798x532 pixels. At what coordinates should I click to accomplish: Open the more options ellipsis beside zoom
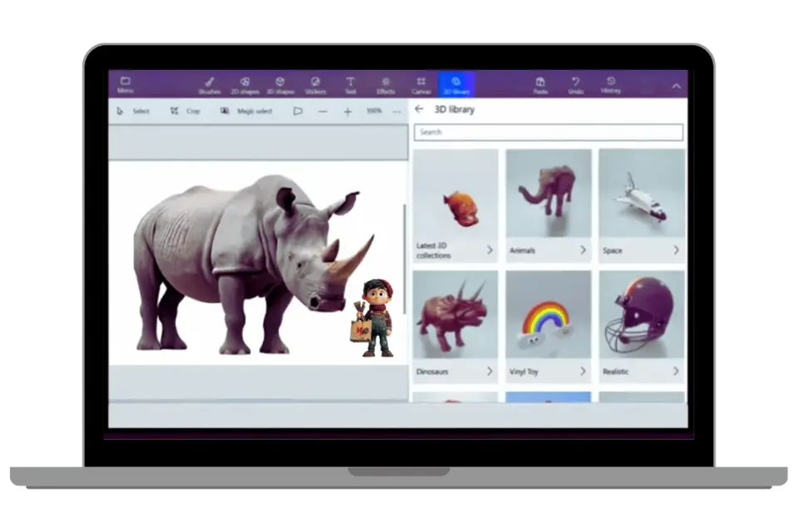pyautogui.click(x=397, y=111)
